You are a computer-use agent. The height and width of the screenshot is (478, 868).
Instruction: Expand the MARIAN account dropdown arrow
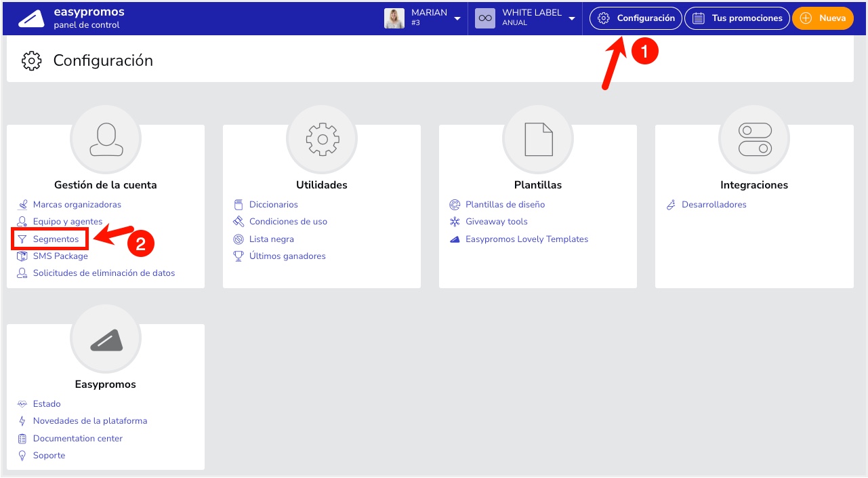click(x=457, y=18)
